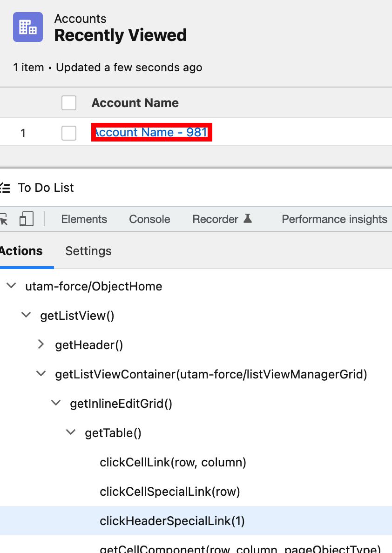
Task: Collapse the getInlineEditGrid() node
Action: tap(56, 403)
